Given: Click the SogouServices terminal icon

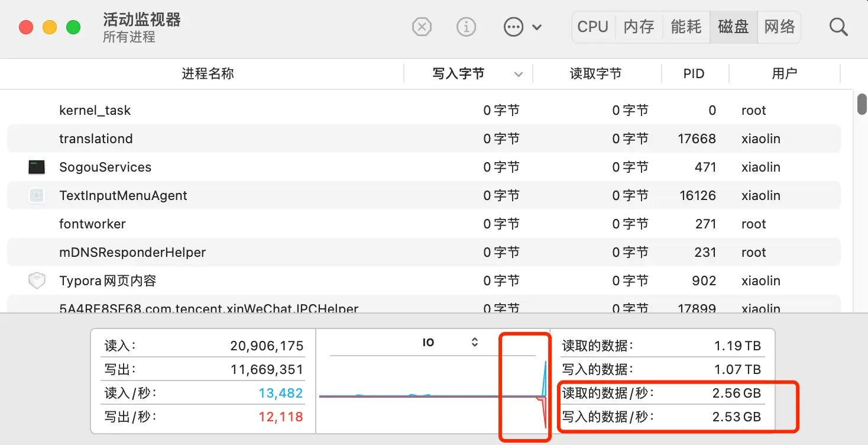Looking at the screenshot, I should [x=37, y=167].
